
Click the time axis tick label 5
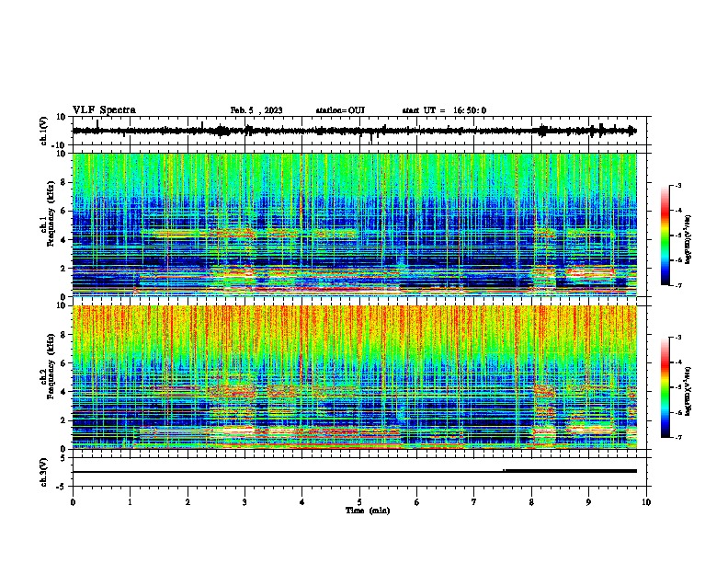359,502
